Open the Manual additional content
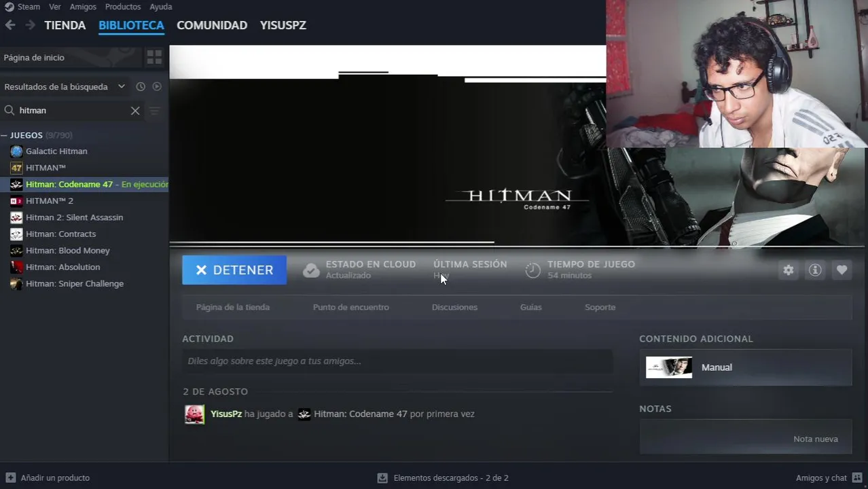Screen dimensions: 868x489 coord(746,367)
